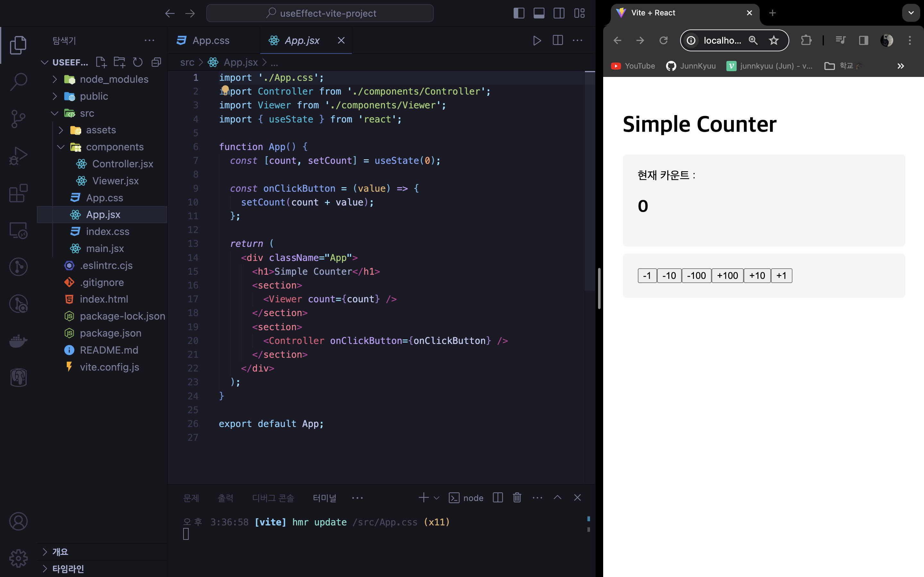Collapse the components folder
The image size is (924, 577).
(x=115, y=147)
